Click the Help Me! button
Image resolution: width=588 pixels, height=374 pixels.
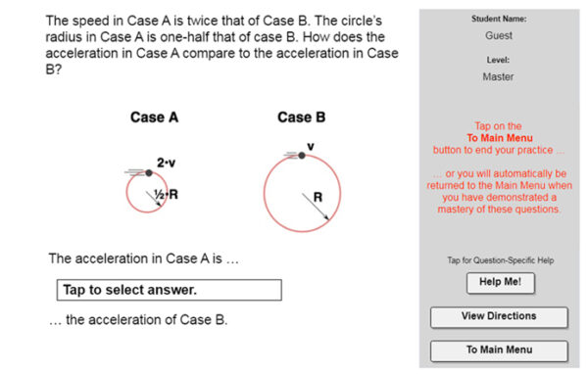(x=500, y=283)
